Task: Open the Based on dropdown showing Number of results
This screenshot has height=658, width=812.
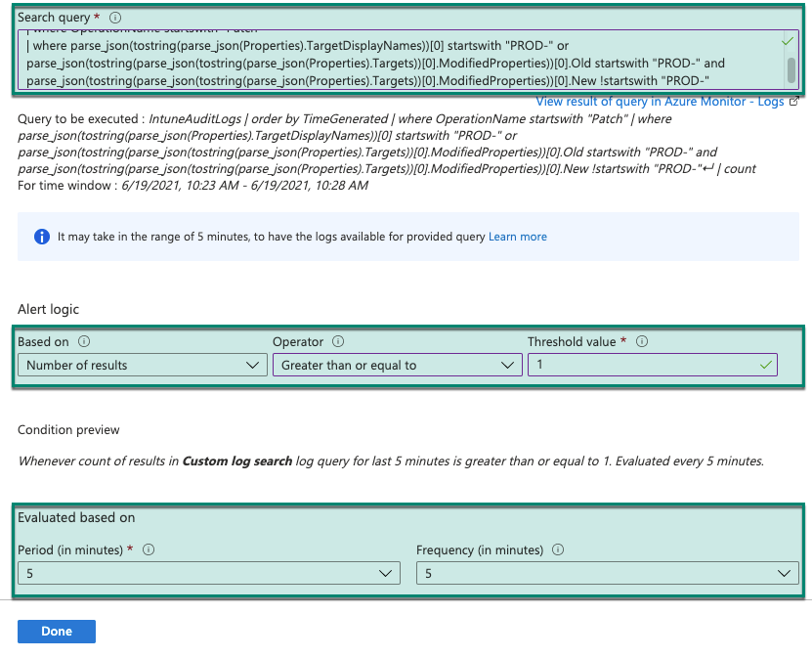Action: click(143, 365)
